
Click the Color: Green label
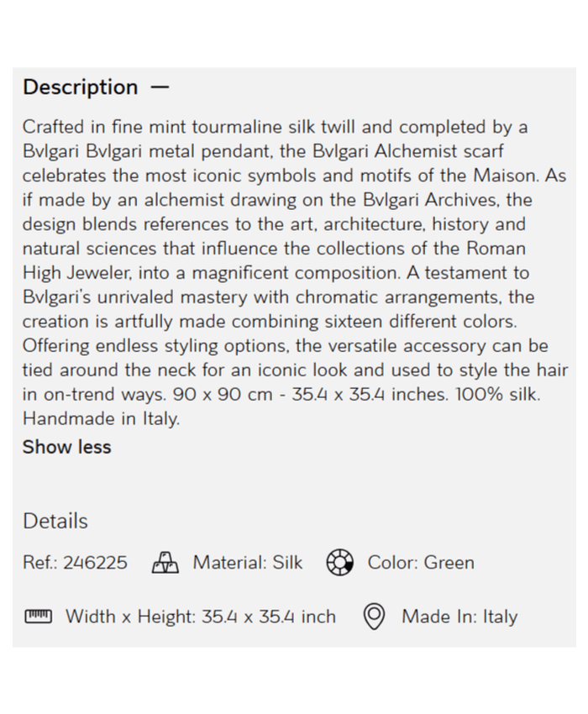click(421, 563)
